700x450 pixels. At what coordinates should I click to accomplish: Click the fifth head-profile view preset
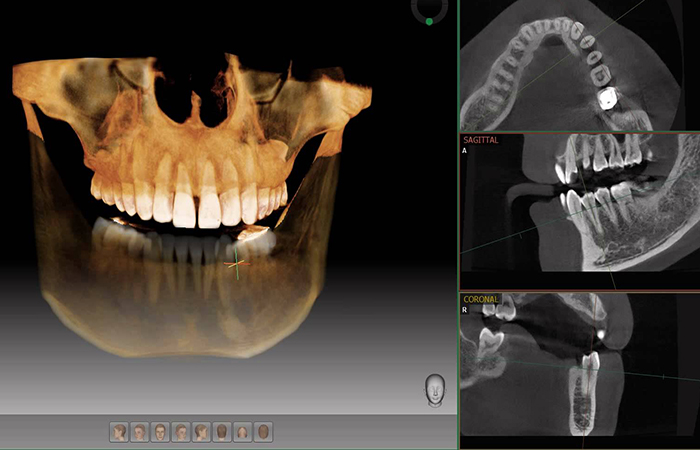tap(202, 432)
